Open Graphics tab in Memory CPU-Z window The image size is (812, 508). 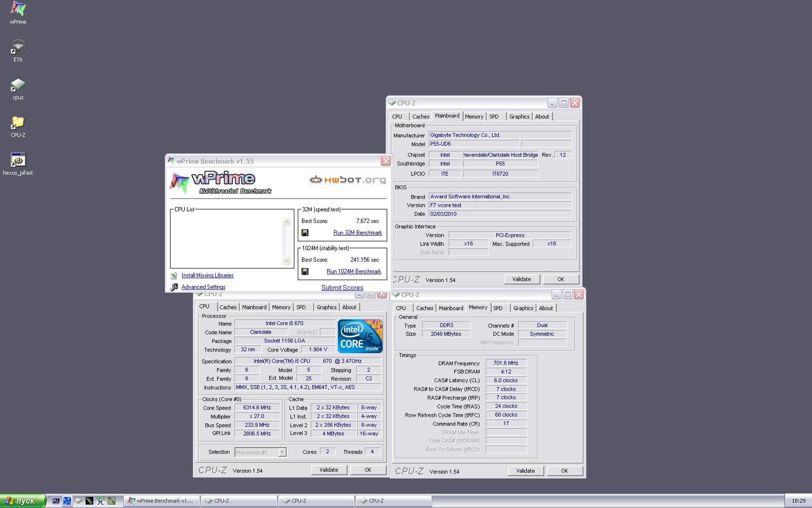point(523,308)
